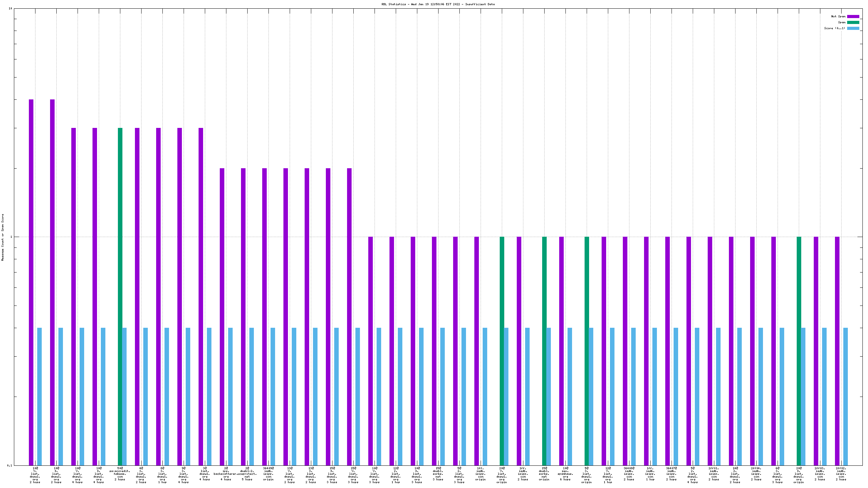This screenshot has width=868, height=488.
Task: Click the y-axis tick label 0.1
Action: 9,465
